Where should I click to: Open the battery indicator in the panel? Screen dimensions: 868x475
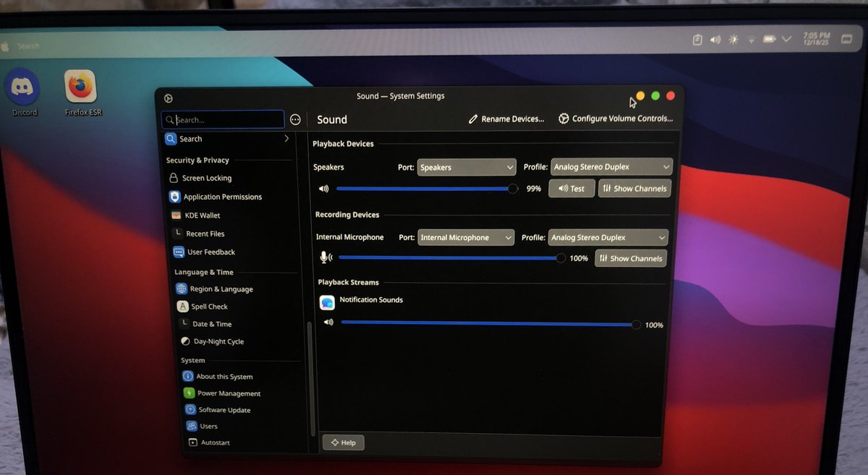click(x=770, y=39)
